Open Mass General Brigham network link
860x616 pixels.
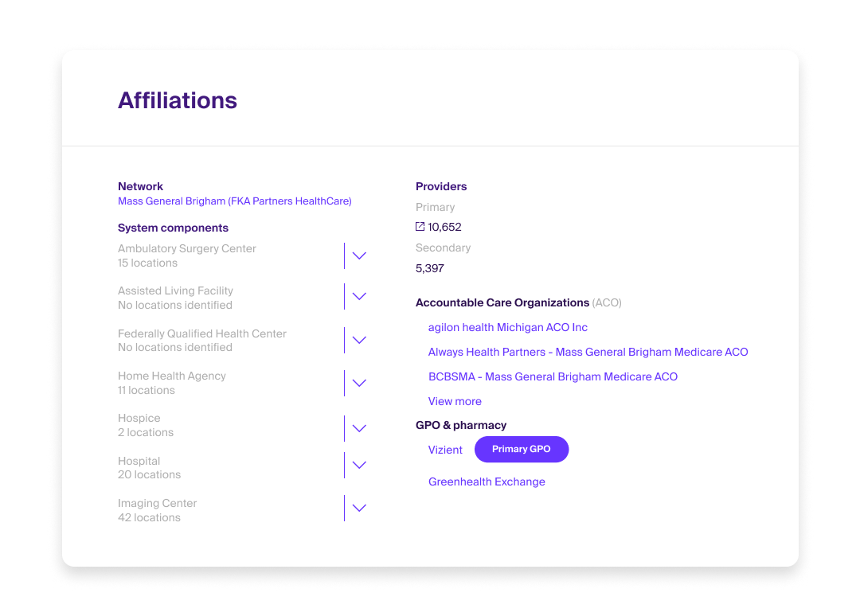pos(234,201)
